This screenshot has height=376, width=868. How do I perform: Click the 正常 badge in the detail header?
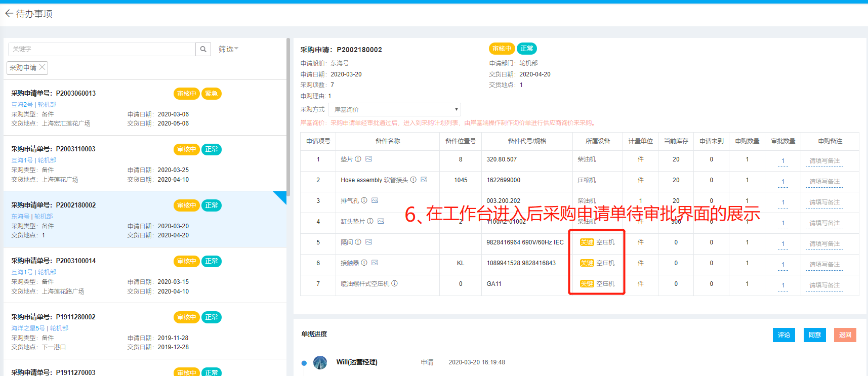pyautogui.click(x=527, y=49)
